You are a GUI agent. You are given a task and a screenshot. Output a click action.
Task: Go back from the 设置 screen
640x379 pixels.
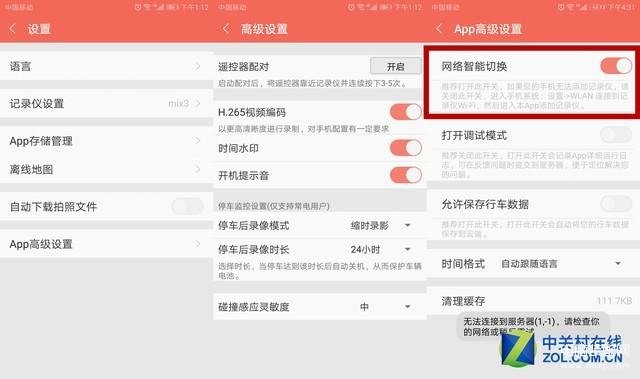coord(13,29)
